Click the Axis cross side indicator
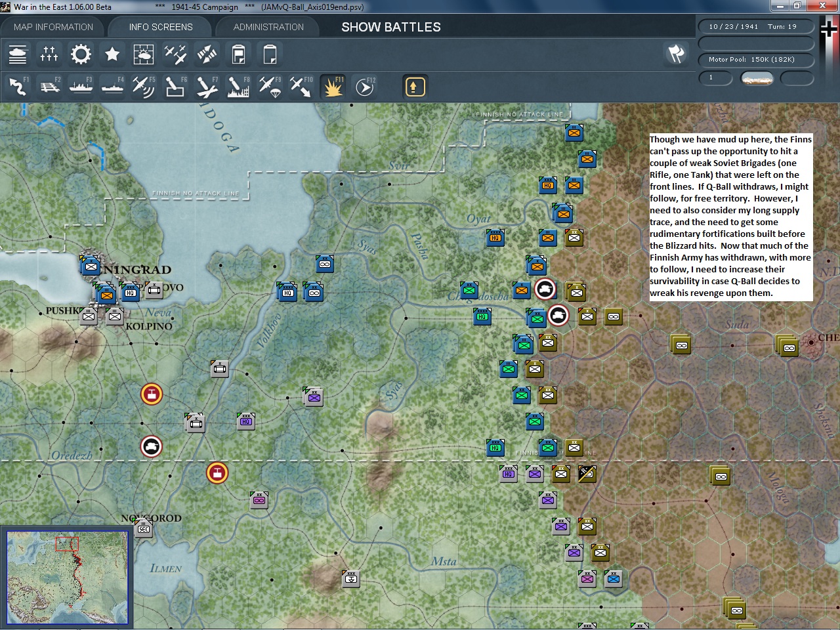This screenshot has width=840, height=630. tap(829, 30)
